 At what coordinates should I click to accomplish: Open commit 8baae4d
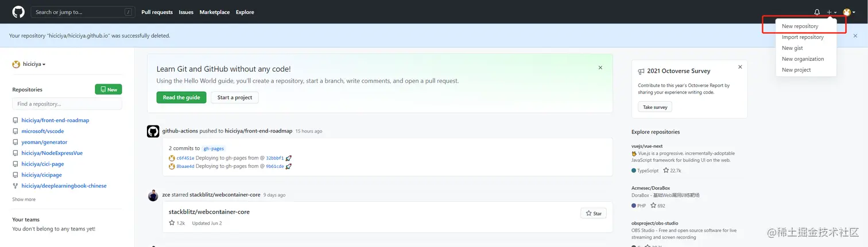point(185,166)
